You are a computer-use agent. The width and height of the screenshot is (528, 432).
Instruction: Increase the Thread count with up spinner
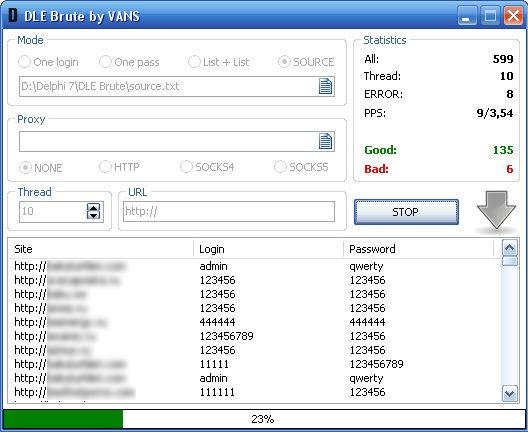tap(93, 207)
